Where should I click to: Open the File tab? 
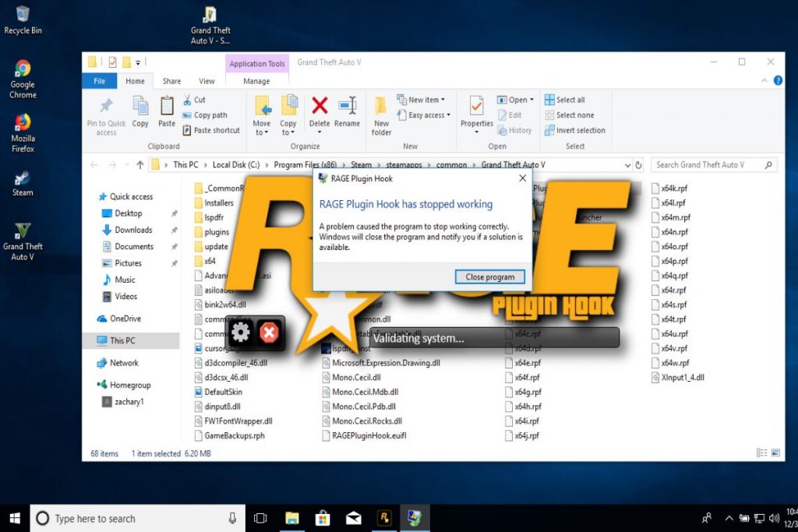coord(99,81)
